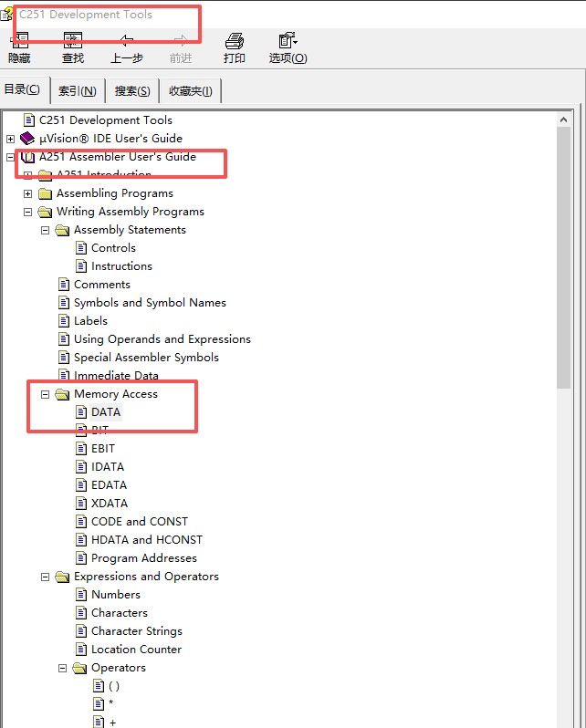
Task: Open the Character Strings topic
Action: point(137,631)
